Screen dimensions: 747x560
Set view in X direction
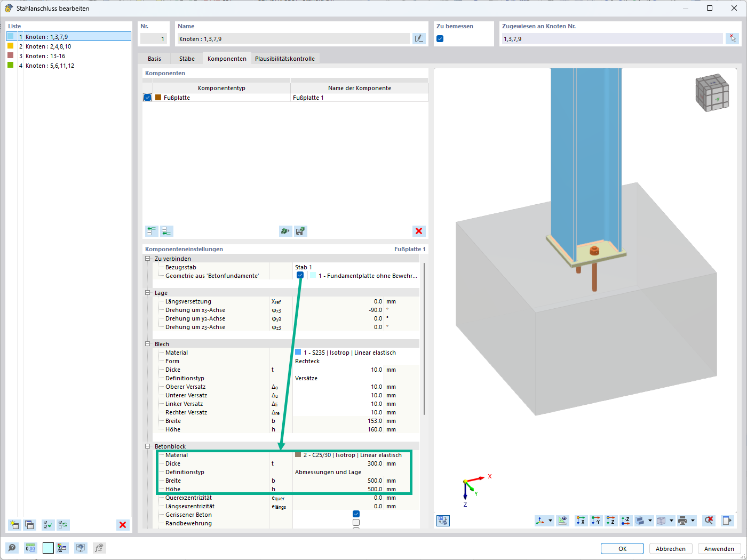581,521
